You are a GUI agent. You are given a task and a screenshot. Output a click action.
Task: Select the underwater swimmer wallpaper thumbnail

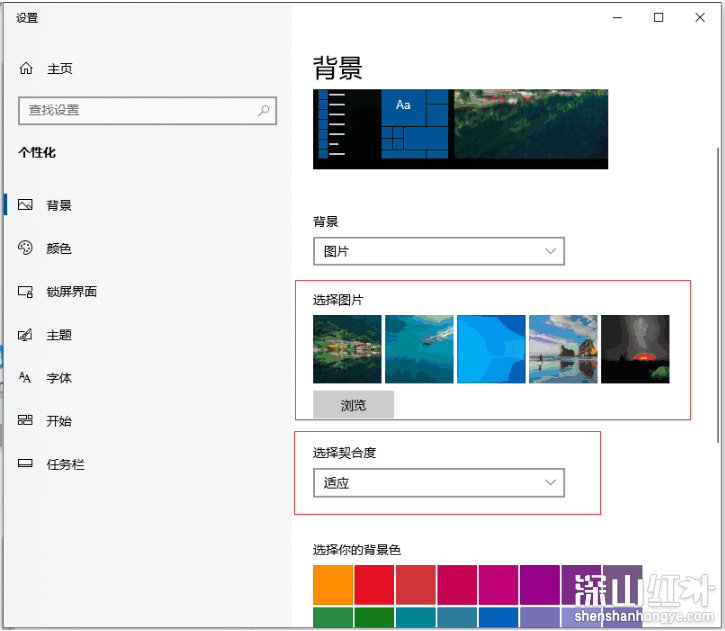(x=419, y=349)
